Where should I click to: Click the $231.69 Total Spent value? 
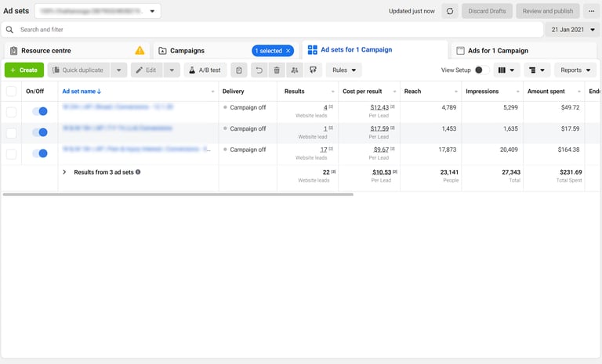571,172
